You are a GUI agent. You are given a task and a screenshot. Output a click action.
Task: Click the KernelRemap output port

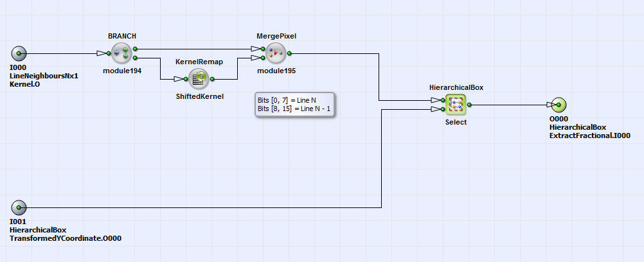coord(212,79)
